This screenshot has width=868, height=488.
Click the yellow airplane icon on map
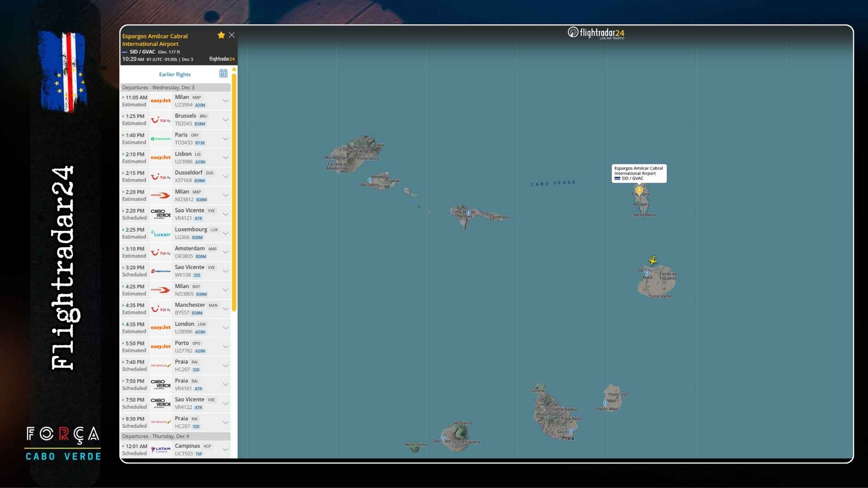[x=652, y=260]
